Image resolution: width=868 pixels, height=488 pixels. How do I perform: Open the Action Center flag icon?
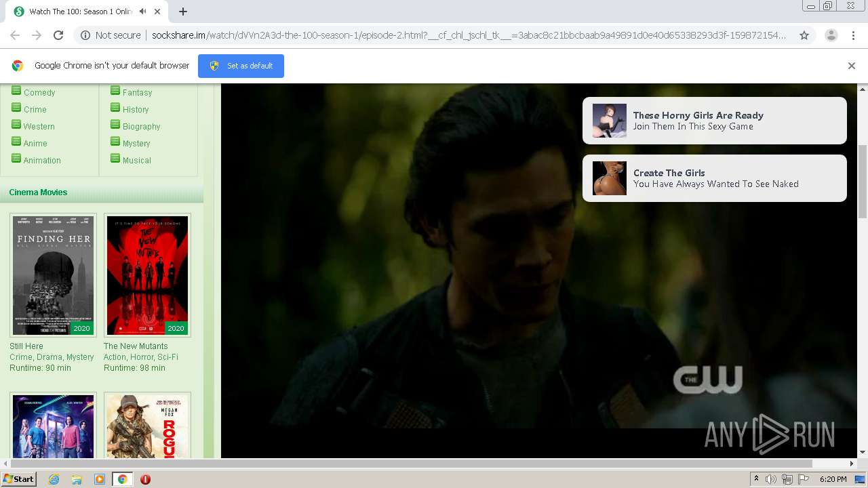coord(804,479)
